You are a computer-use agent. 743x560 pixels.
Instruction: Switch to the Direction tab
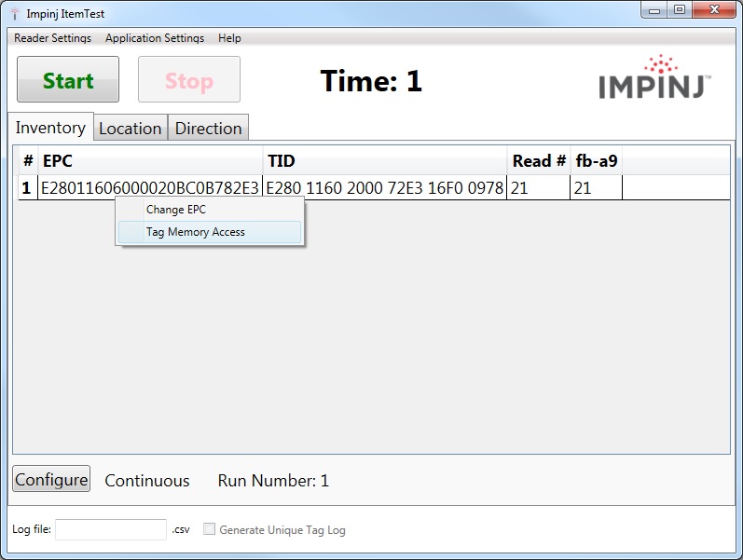(x=209, y=129)
